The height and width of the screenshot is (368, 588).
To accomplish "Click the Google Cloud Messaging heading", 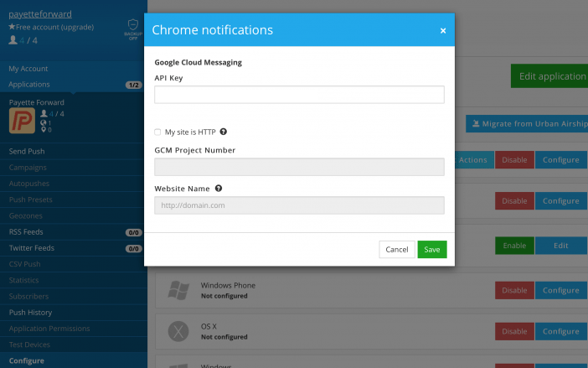I will [198, 62].
